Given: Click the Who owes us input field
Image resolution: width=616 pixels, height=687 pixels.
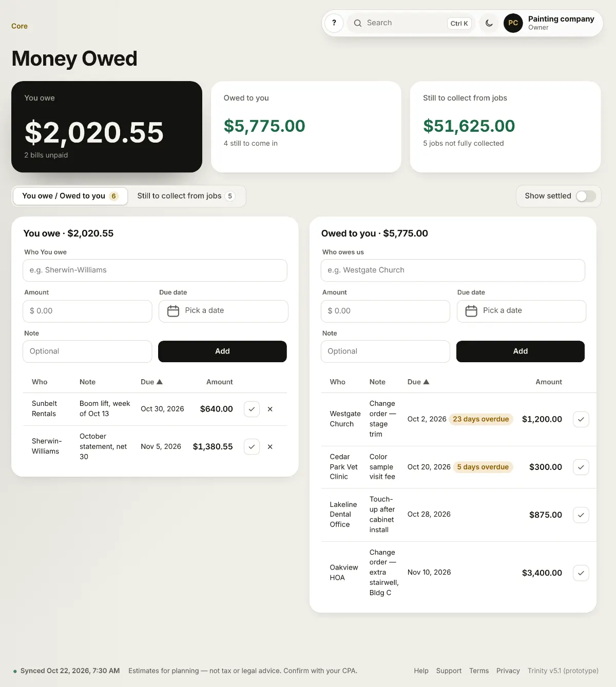Looking at the screenshot, I should 453,270.
